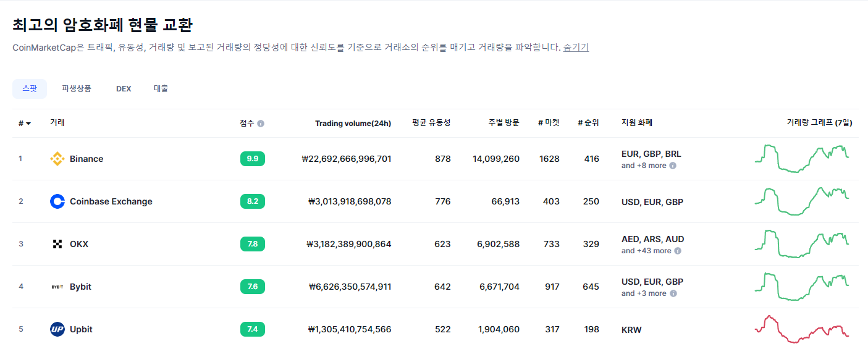
Task: Click weekly visits value 6,902,588
Action: pyautogui.click(x=499, y=244)
